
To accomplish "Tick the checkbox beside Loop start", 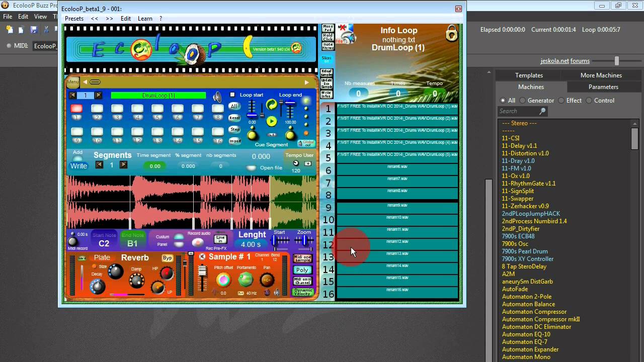I will (232, 95).
